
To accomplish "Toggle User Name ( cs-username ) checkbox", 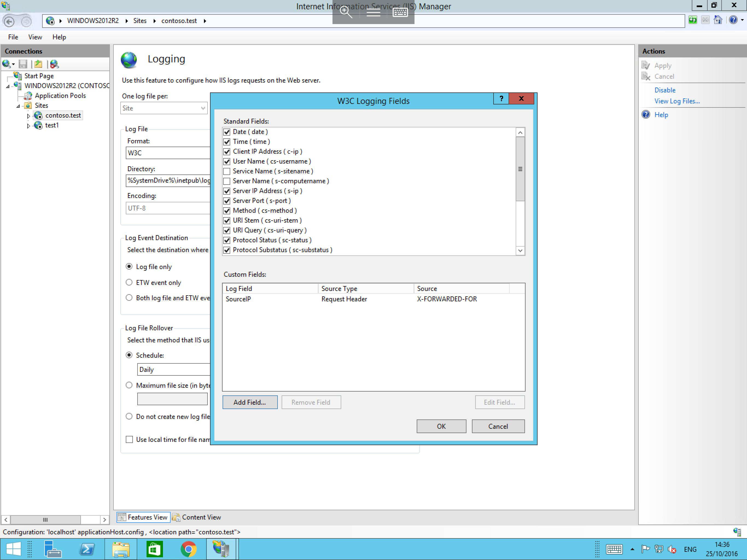I will coord(227,161).
